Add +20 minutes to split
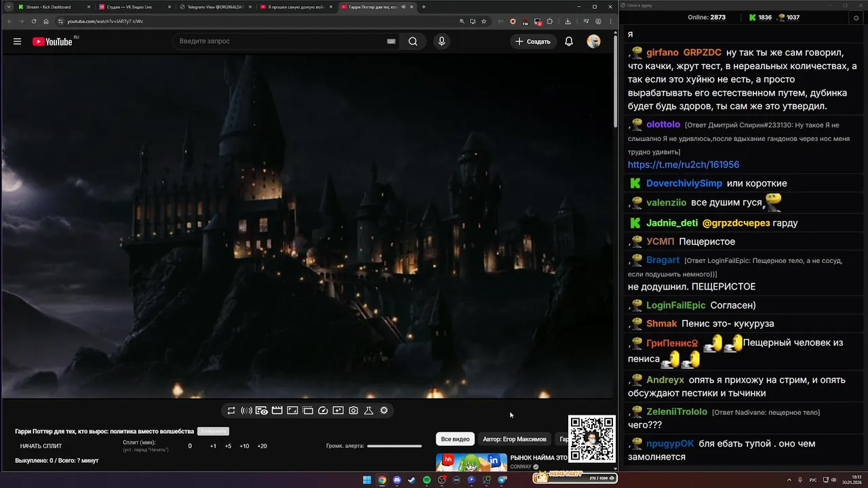This screenshot has width=868, height=488. [x=262, y=446]
